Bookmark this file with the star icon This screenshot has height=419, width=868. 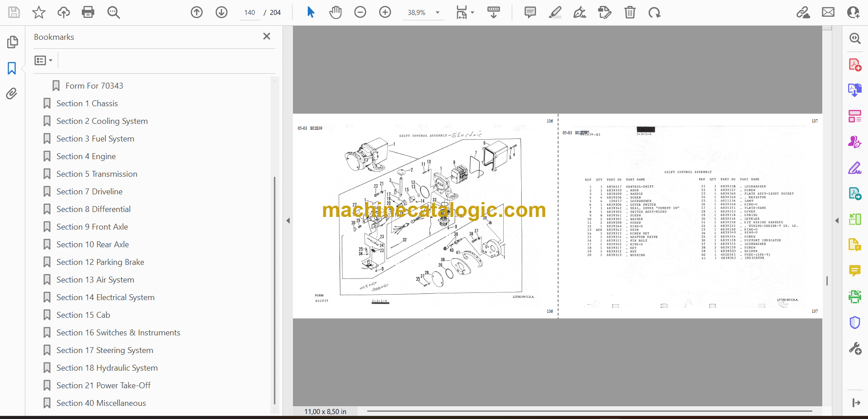(39, 12)
